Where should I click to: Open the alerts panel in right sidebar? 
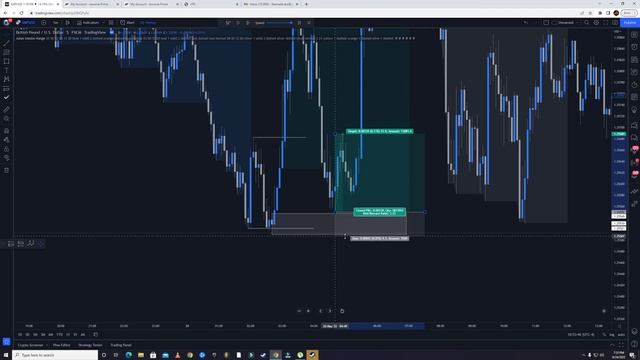pyautogui.click(x=634, y=47)
